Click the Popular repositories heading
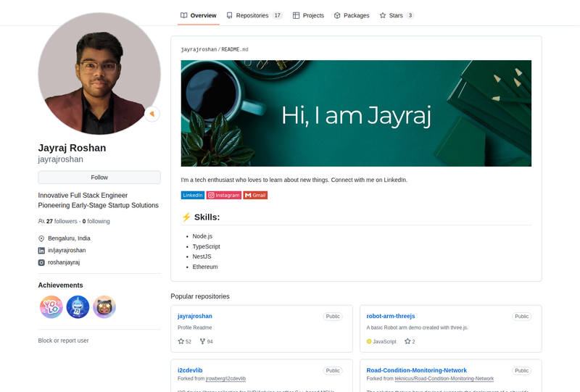 click(x=200, y=296)
